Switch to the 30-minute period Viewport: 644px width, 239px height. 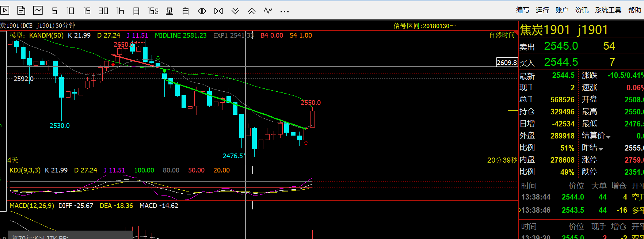tap(103, 11)
